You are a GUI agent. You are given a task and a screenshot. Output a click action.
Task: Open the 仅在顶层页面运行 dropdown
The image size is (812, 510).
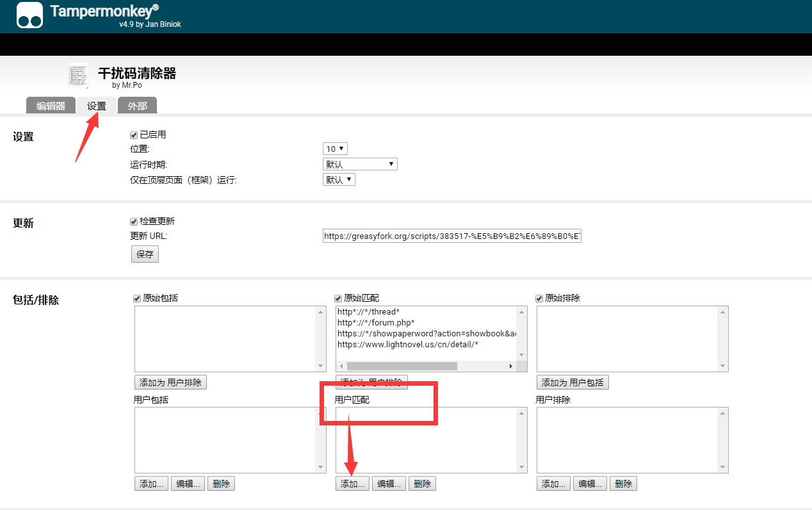(x=339, y=179)
